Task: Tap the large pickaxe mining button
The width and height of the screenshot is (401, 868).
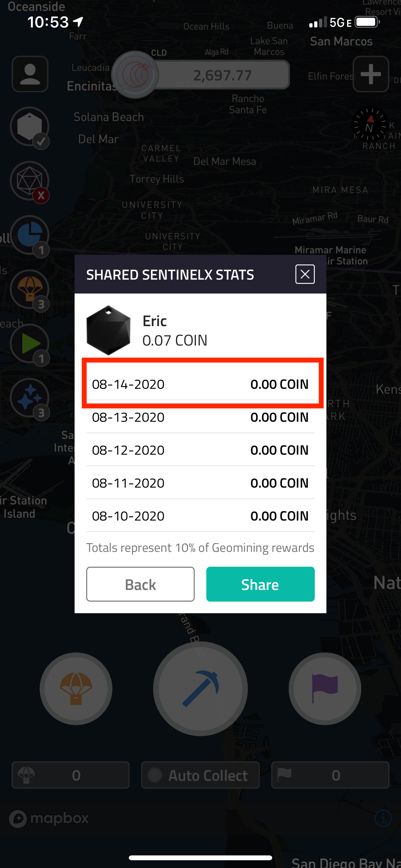Action: pos(200,688)
